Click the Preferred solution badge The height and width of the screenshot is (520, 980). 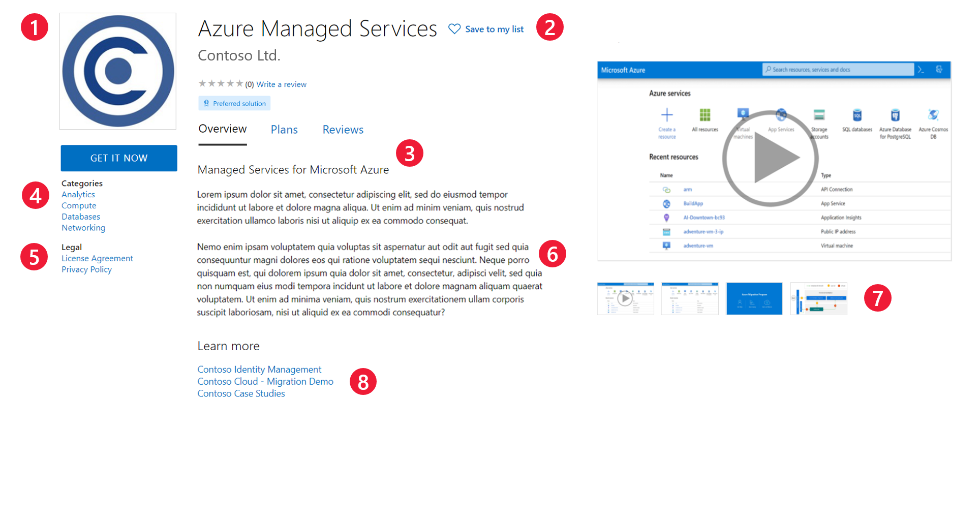click(x=234, y=103)
